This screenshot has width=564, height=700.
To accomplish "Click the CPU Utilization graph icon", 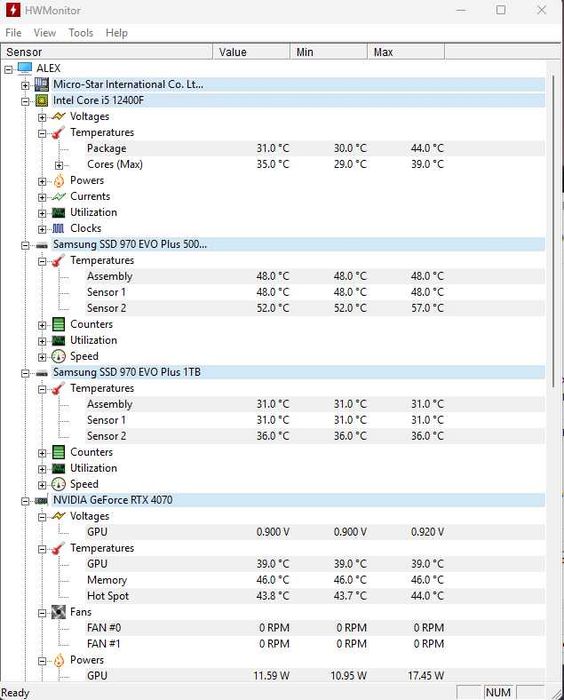I will pos(58,212).
